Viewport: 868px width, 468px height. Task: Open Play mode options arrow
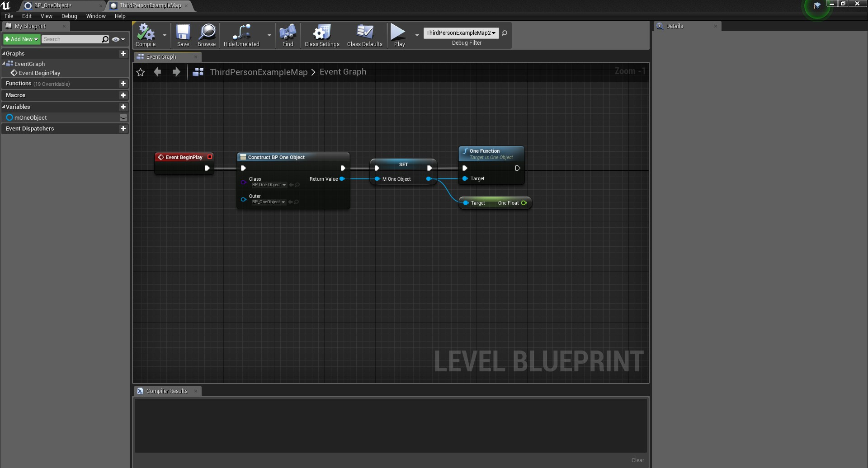(417, 35)
